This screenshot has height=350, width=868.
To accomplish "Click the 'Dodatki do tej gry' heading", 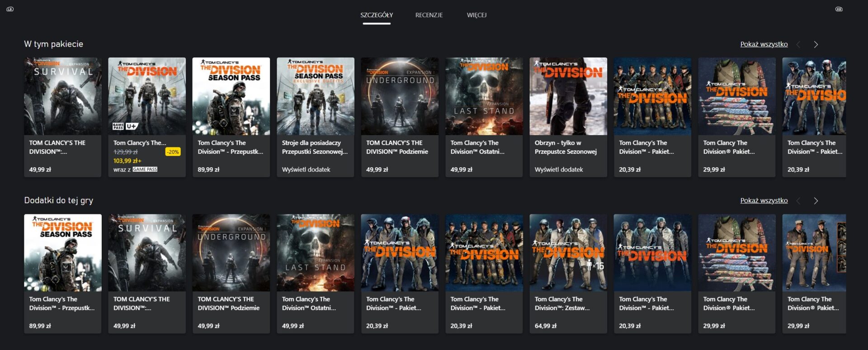I will 59,200.
